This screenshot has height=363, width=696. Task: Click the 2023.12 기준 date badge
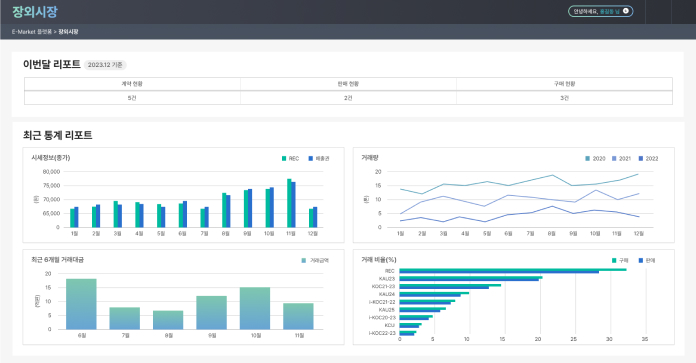pos(105,65)
